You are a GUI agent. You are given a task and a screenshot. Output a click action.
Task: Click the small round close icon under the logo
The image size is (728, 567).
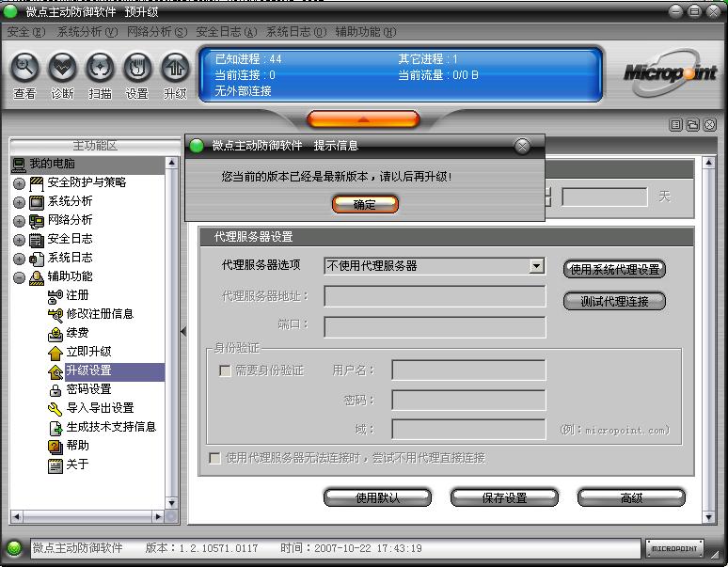(710, 124)
